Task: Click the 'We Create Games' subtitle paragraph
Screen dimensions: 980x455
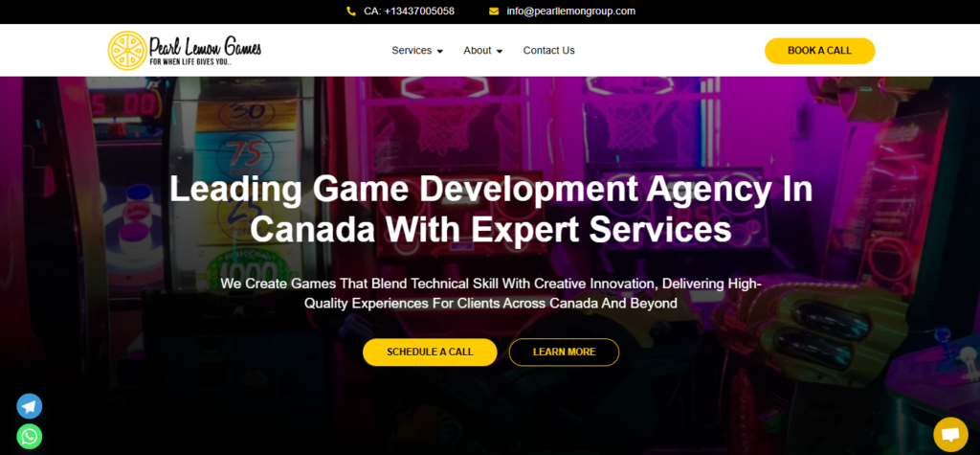Action: click(490, 293)
